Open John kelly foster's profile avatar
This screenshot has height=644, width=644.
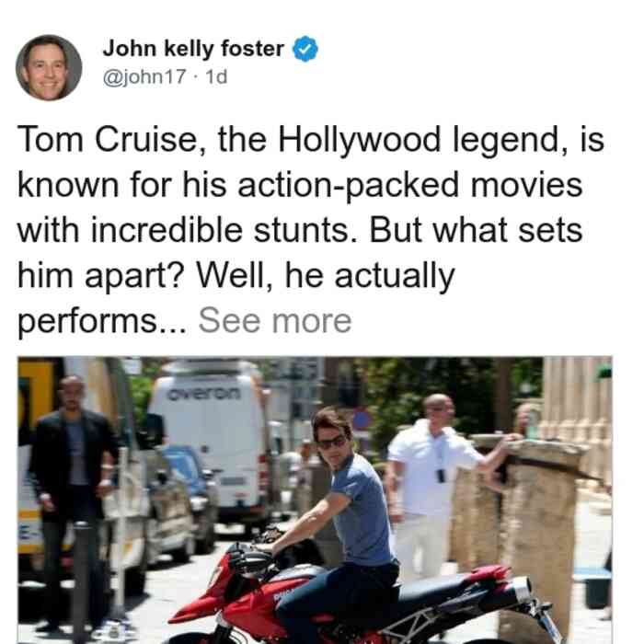[49, 68]
